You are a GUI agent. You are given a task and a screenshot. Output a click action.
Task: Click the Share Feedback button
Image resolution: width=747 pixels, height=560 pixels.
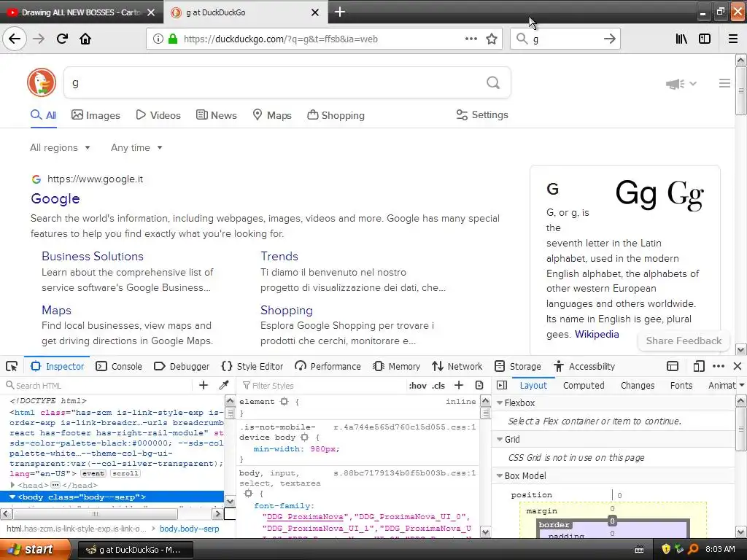click(684, 341)
